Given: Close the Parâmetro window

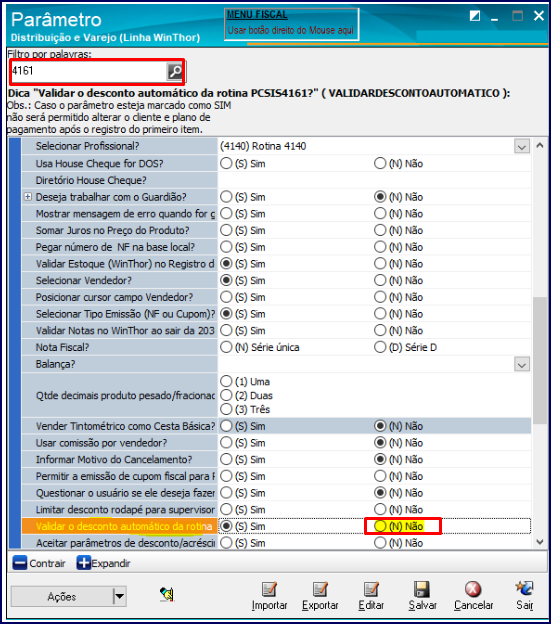Looking at the screenshot, I should coord(539,16).
